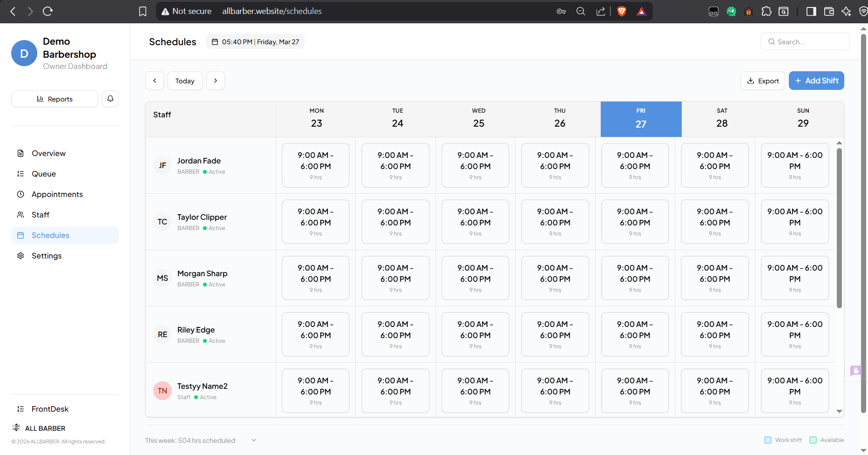Screen dimensions: 868x455
Task: Open Reports
Action: pyautogui.click(x=54, y=99)
